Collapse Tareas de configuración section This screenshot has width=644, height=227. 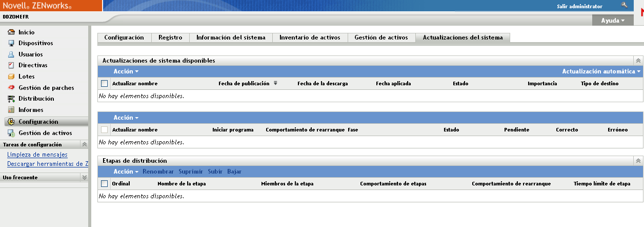(85, 145)
